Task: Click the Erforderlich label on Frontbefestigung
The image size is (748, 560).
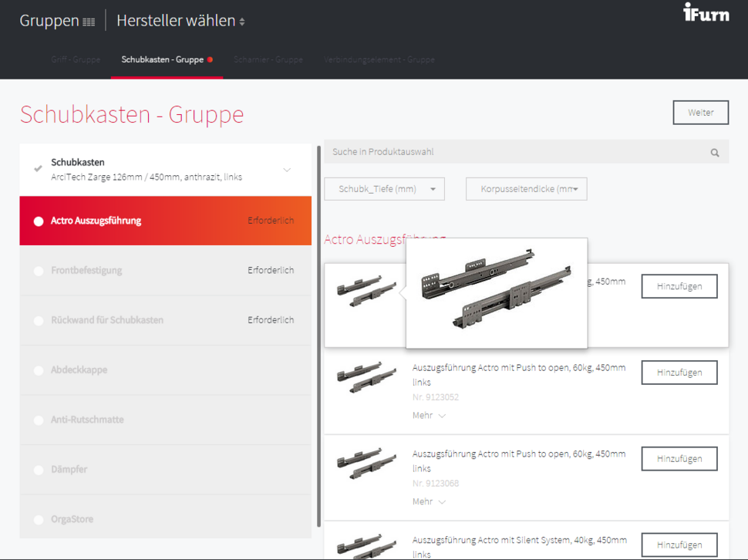Action: [271, 271]
